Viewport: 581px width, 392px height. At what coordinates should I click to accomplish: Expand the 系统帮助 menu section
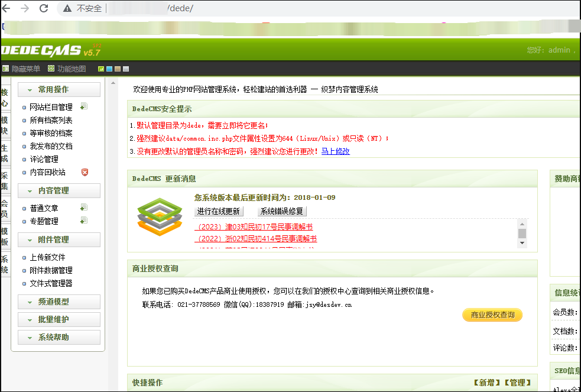click(59, 338)
